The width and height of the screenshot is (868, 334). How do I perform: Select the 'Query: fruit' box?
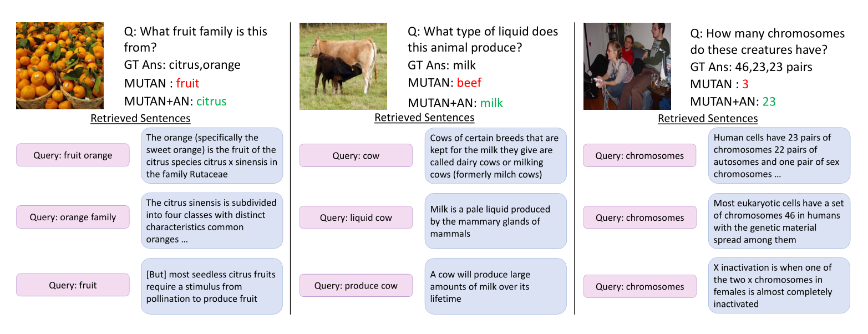[73, 285]
